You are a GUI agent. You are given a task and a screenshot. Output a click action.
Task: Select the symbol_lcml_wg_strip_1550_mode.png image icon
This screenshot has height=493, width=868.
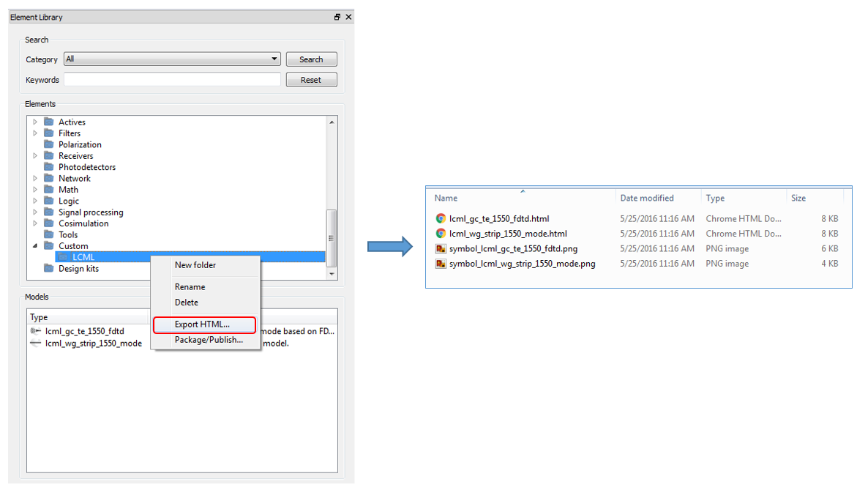[441, 264]
